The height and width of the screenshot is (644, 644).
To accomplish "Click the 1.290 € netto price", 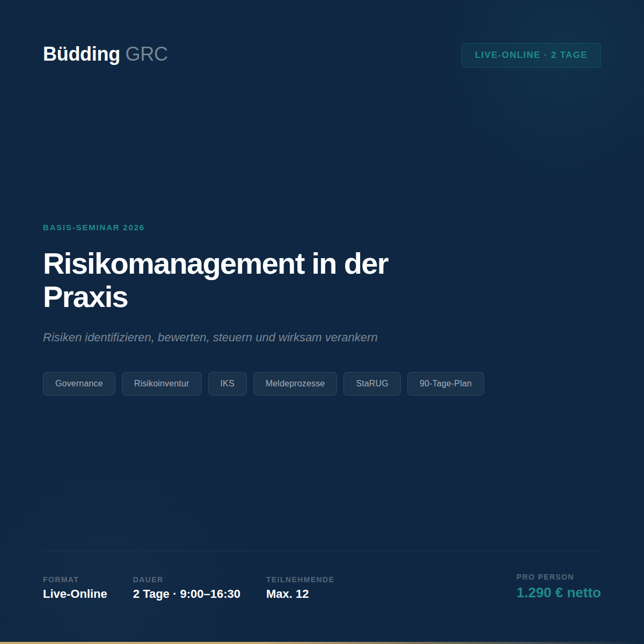I will (x=559, y=592).
